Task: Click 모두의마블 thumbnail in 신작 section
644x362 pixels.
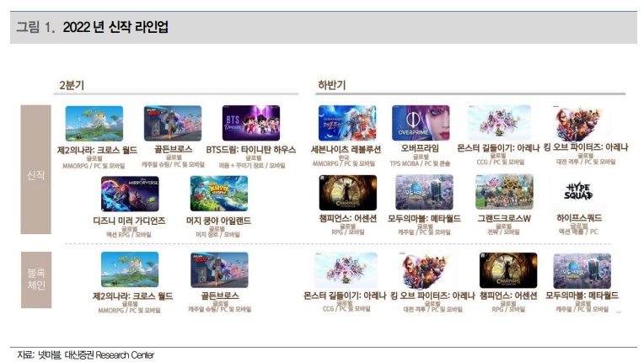Action: point(424,192)
